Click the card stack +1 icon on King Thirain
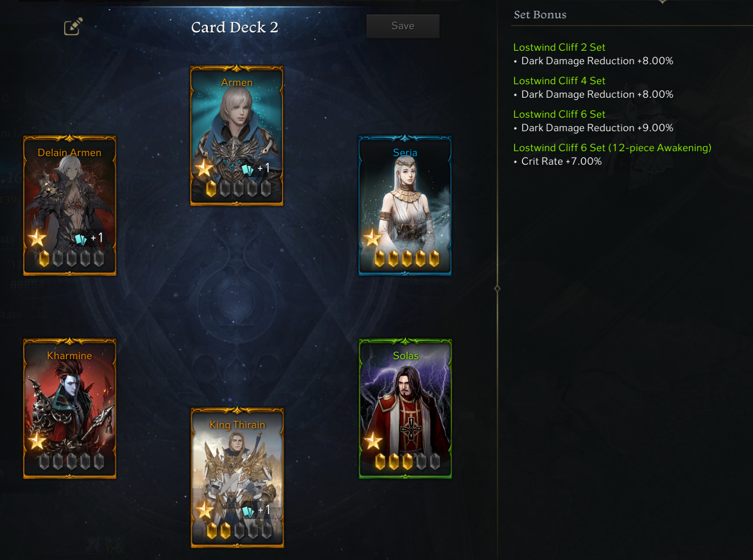 tap(256, 510)
